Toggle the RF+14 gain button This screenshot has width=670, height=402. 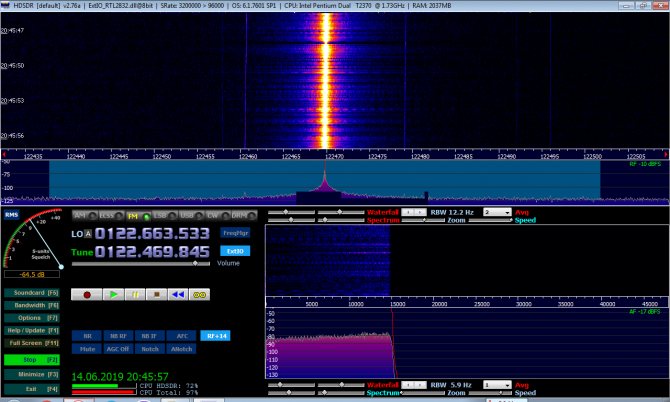coord(215,336)
